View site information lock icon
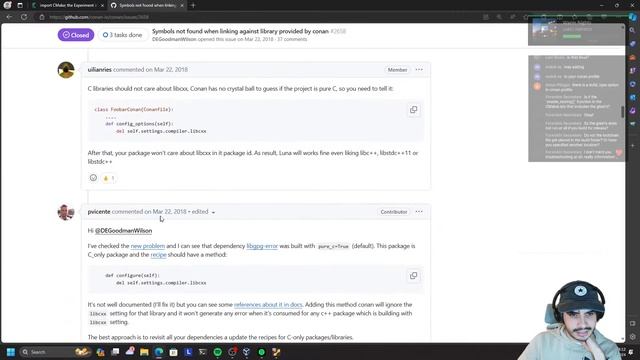 pos(42,17)
